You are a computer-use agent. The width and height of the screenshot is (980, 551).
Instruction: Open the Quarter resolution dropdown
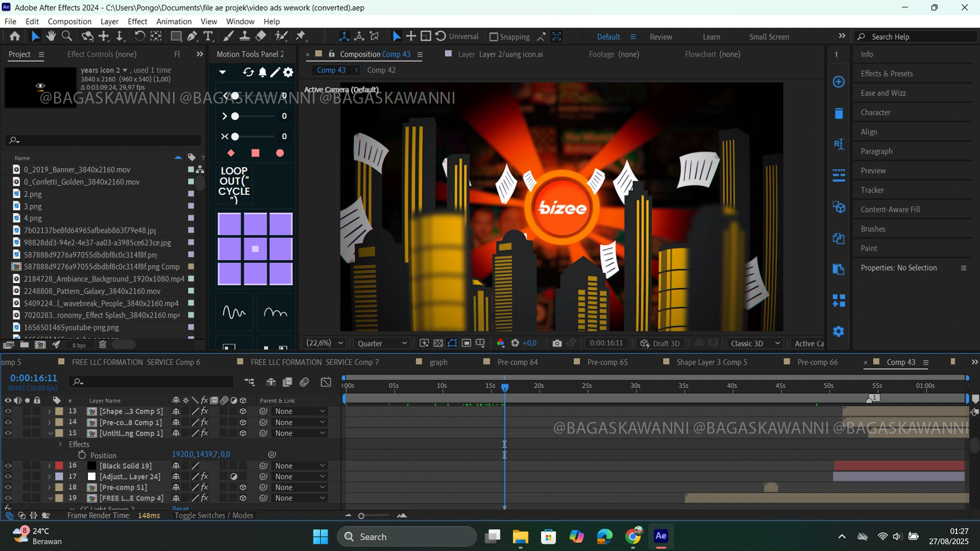tap(382, 343)
